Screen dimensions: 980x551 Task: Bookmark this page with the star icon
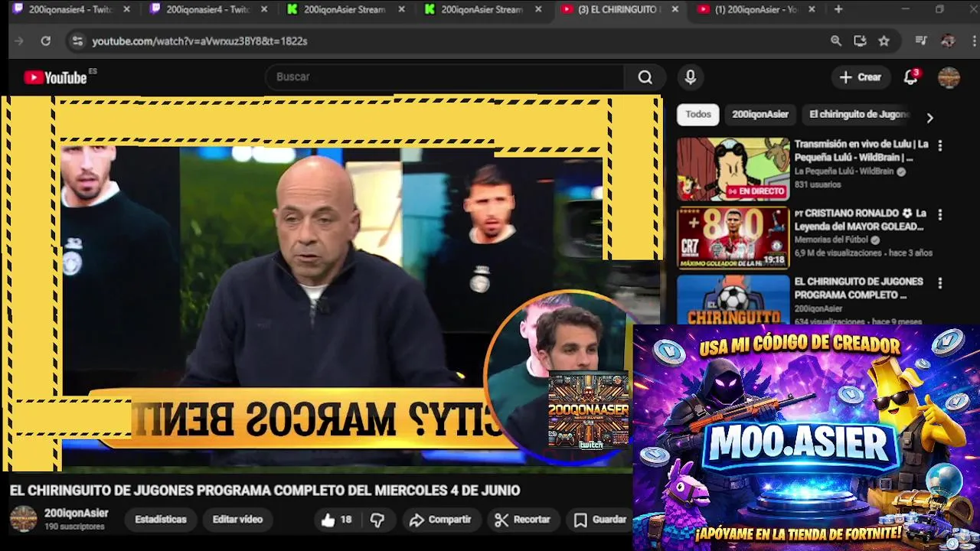(x=884, y=41)
